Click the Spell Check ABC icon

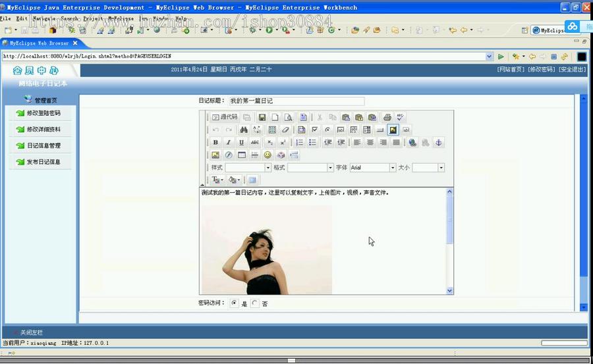tap(400, 117)
